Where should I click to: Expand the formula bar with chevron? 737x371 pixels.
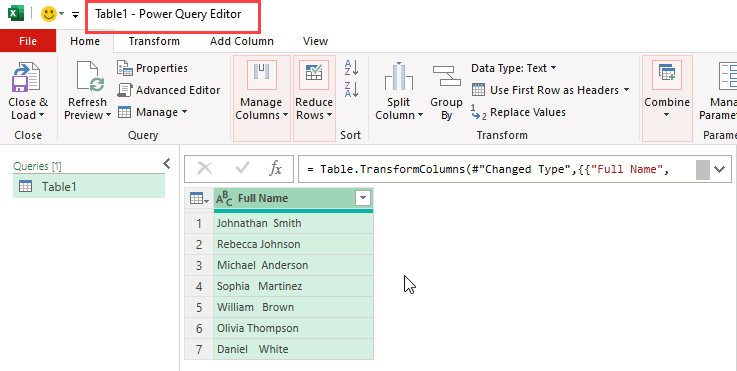pos(720,169)
